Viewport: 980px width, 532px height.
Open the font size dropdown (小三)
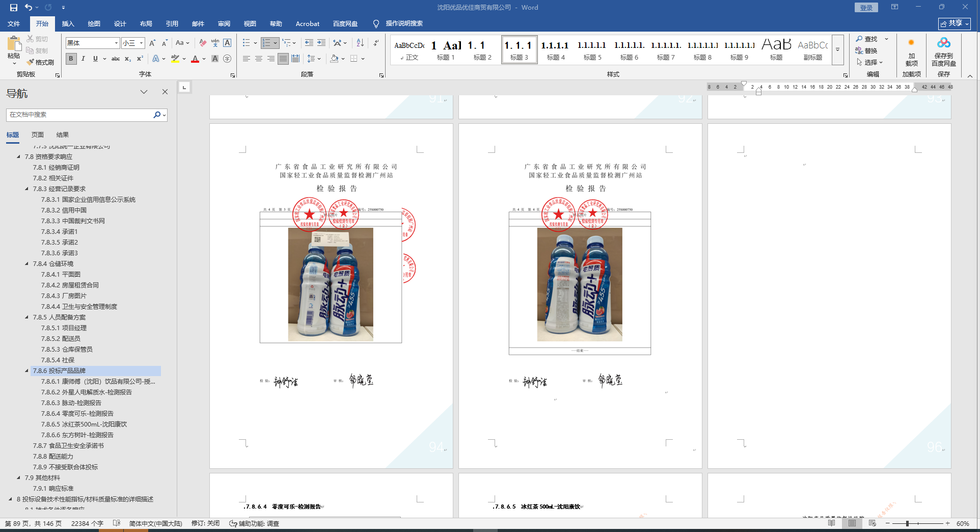pos(142,43)
